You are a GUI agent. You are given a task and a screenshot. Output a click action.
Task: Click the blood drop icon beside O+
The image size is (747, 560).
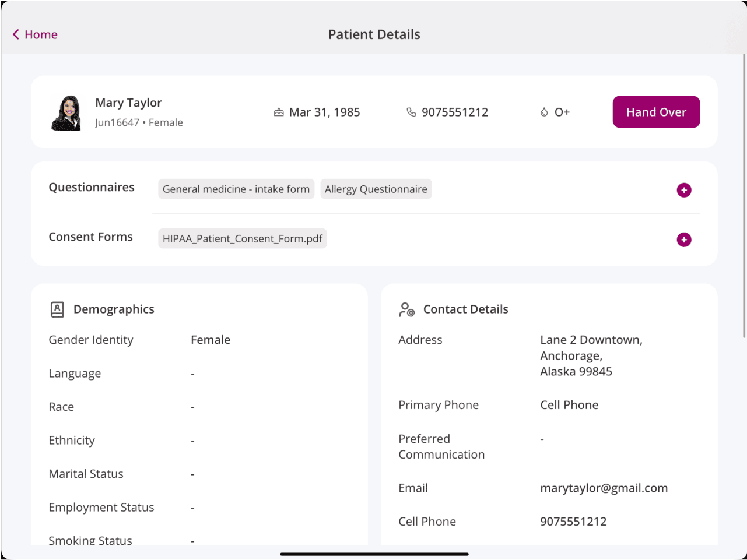click(x=543, y=112)
